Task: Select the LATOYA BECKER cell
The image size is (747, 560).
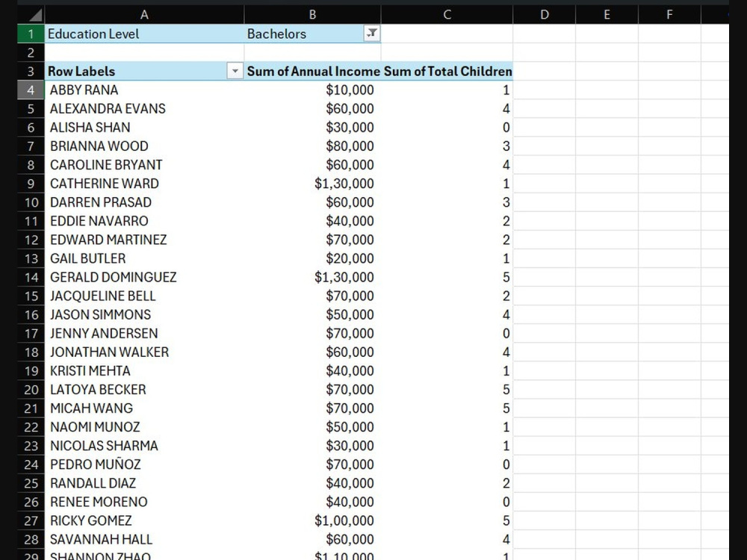Action: click(144, 390)
